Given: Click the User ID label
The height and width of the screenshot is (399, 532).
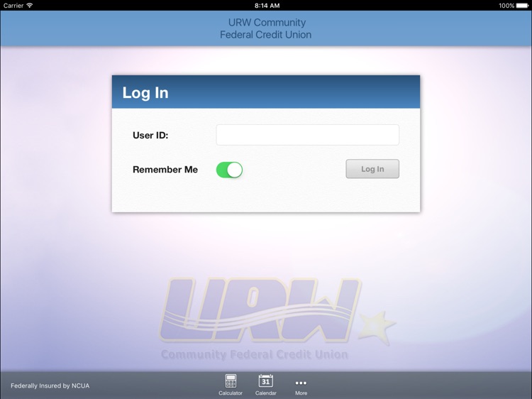Looking at the screenshot, I should (x=150, y=135).
